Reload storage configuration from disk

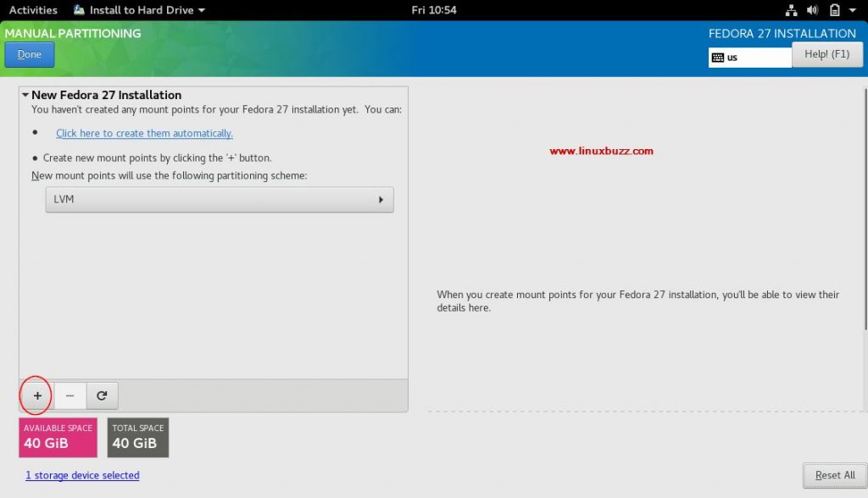102,396
